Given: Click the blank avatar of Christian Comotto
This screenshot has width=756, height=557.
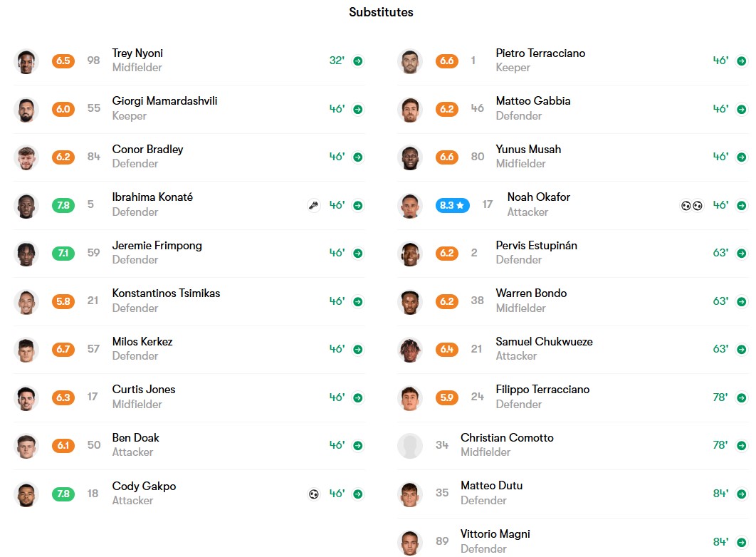Looking at the screenshot, I should click(x=410, y=446).
